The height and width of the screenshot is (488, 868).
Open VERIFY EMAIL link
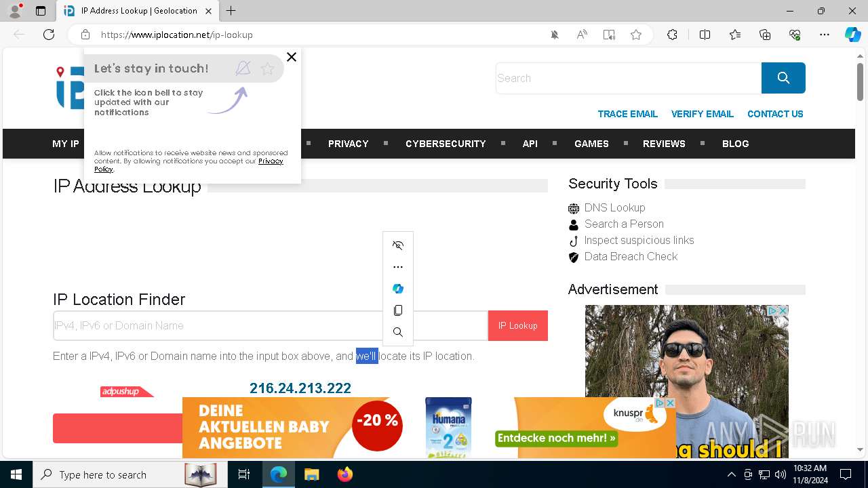pyautogui.click(x=703, y=114)
